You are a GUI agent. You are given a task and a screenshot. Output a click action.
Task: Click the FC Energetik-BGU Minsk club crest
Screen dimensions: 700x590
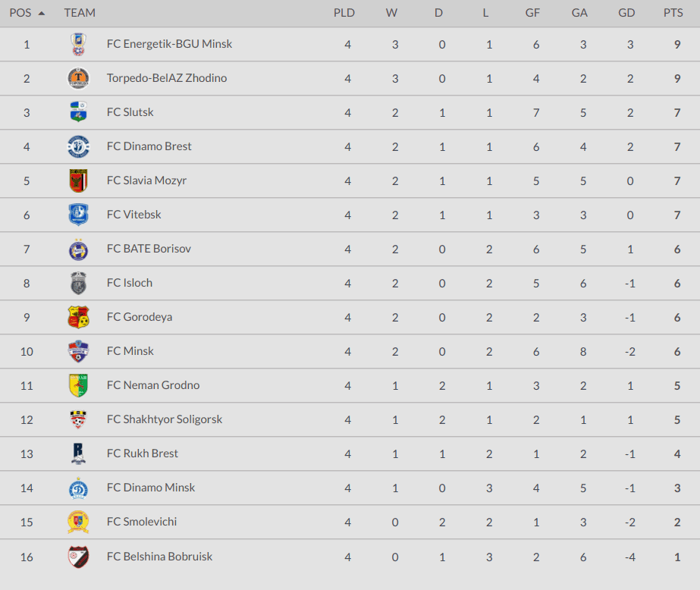pyautogui.click(x=78, y=44)
